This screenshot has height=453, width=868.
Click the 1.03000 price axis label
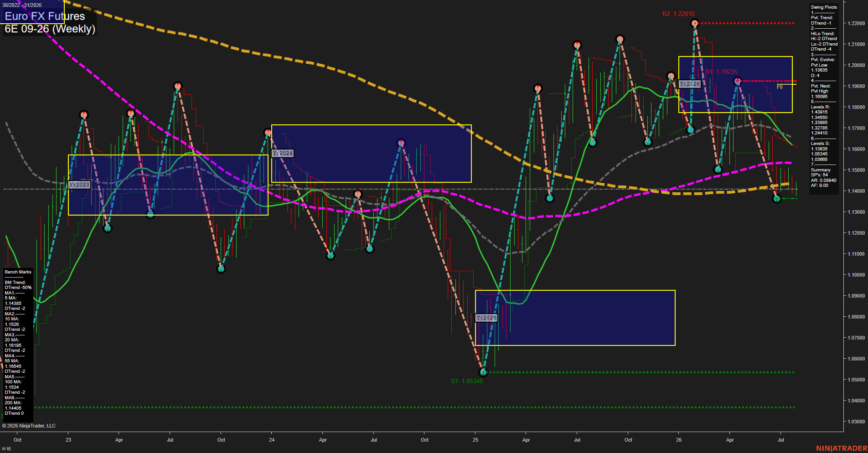pyautogui.click(x=856, y=422)
